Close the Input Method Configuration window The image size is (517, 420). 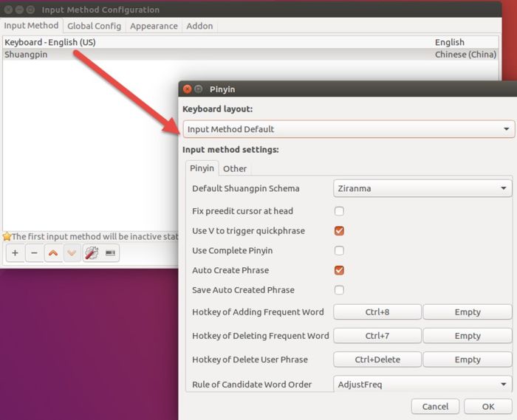pyautogui.click(x=8, y=10)
